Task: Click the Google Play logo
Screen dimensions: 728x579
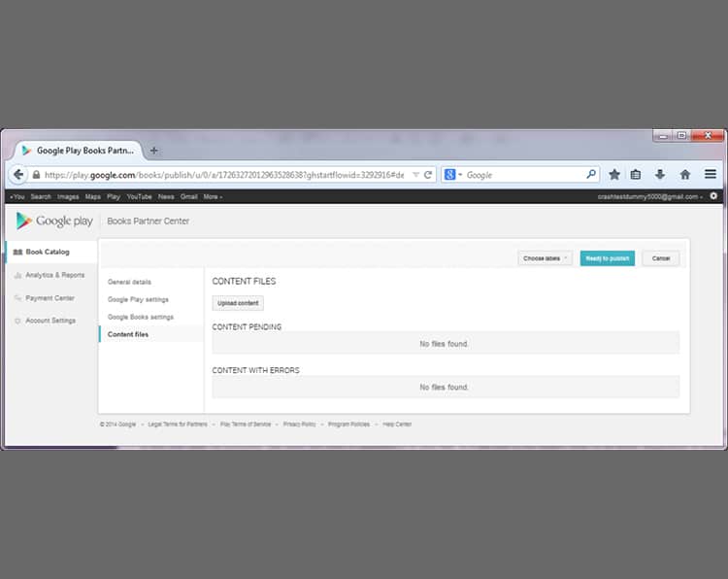Action: coord(53,221)
